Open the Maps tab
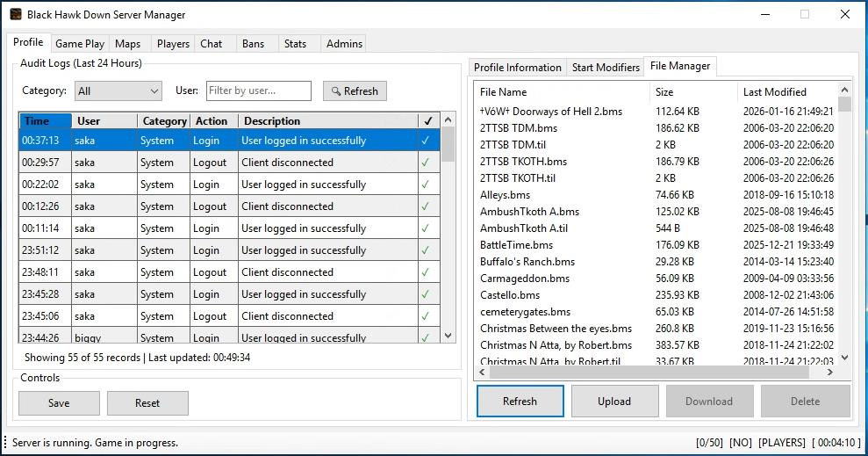 [x=128, y=44]
